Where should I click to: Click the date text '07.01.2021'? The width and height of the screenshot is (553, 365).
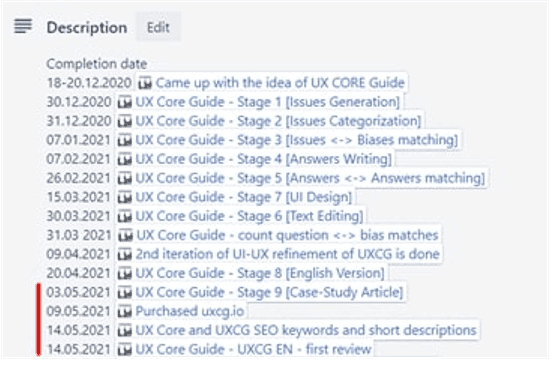tap(79, 140)
